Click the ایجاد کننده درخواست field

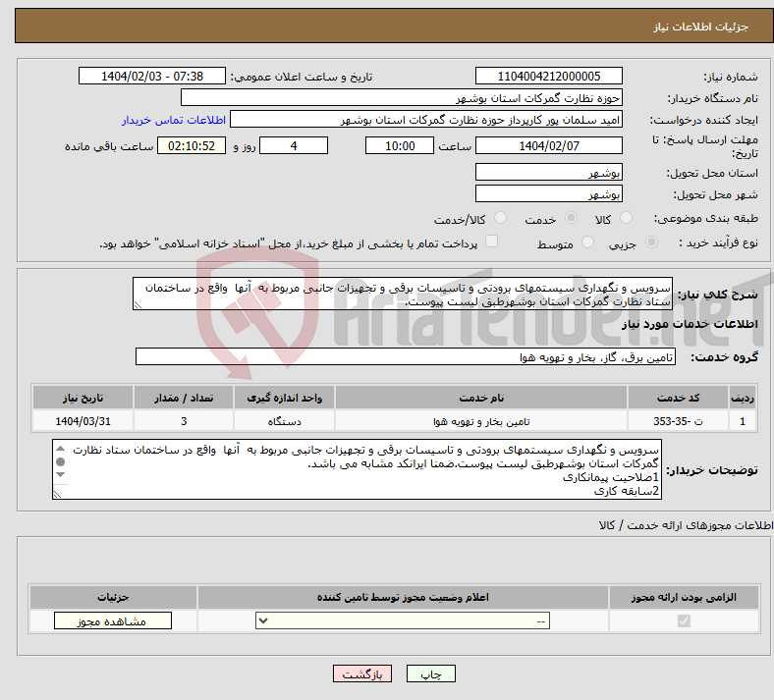(x=426, y=120)
